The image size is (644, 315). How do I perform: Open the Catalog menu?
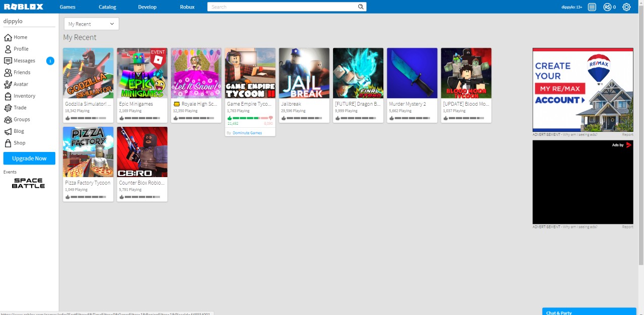[x=107, y=7]
